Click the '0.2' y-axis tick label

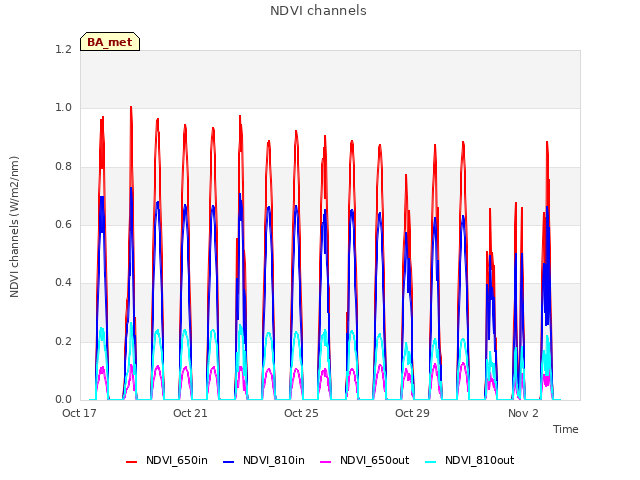[x=64, y=341]
